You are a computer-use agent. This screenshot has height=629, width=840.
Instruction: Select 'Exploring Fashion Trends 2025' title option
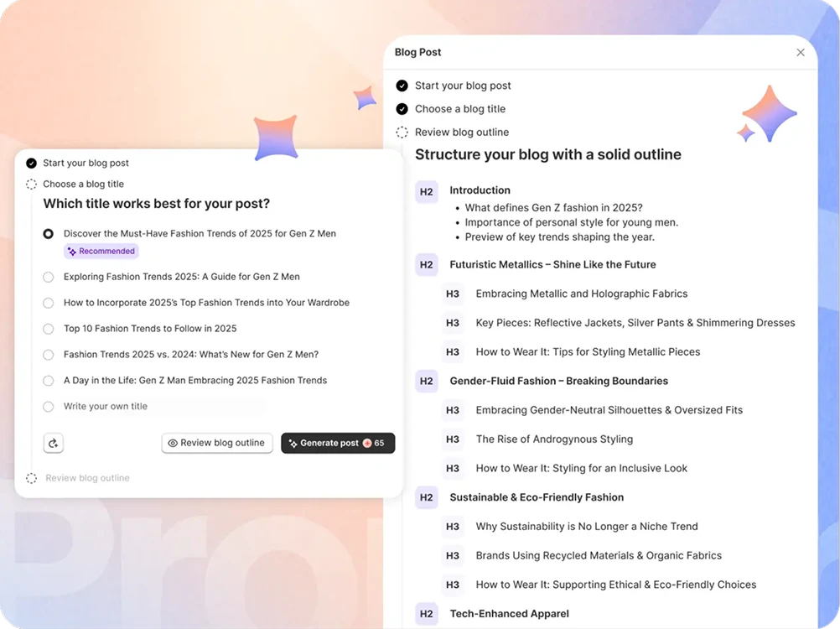pos(49,277)
